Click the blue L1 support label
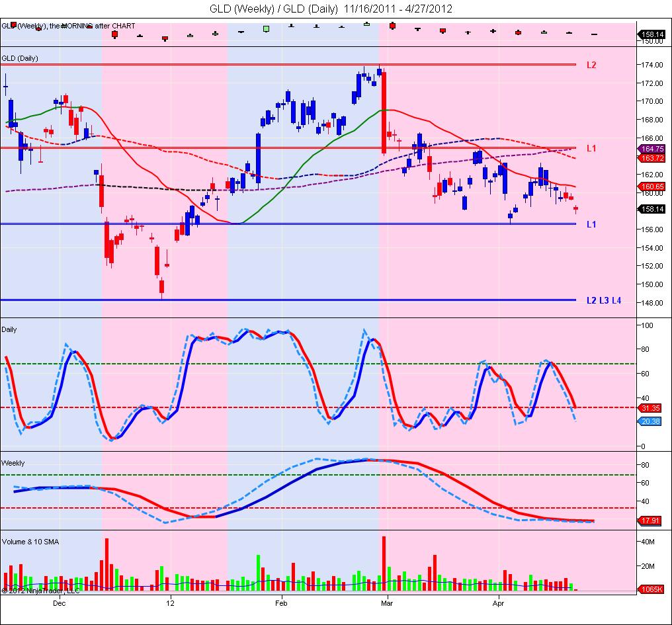This screenshot has height=625, width=672. 591,224
